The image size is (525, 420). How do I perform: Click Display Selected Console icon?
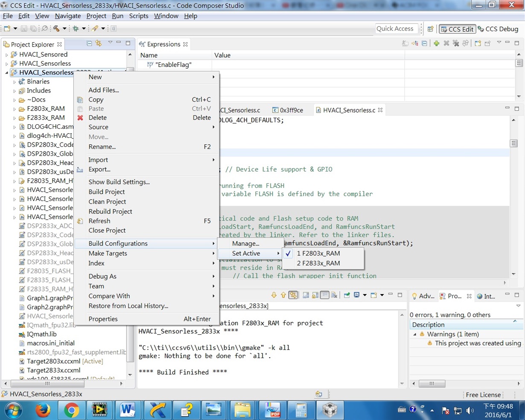pos(357,295)
